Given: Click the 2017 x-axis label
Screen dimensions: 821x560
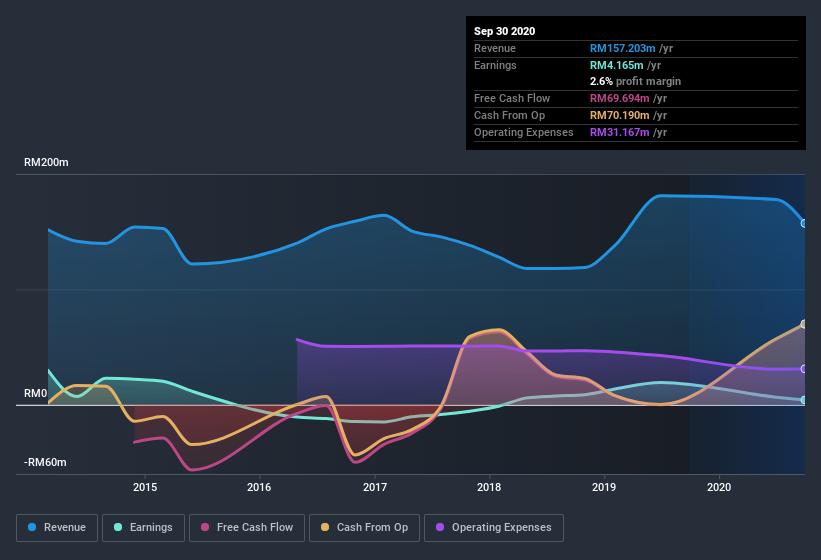Looking at the screenshot, I should pyautogui.click(x=375, y=487).
